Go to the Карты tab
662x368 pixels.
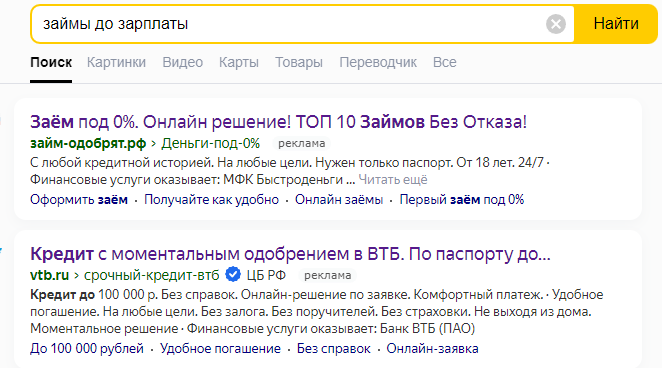[239, 62]
